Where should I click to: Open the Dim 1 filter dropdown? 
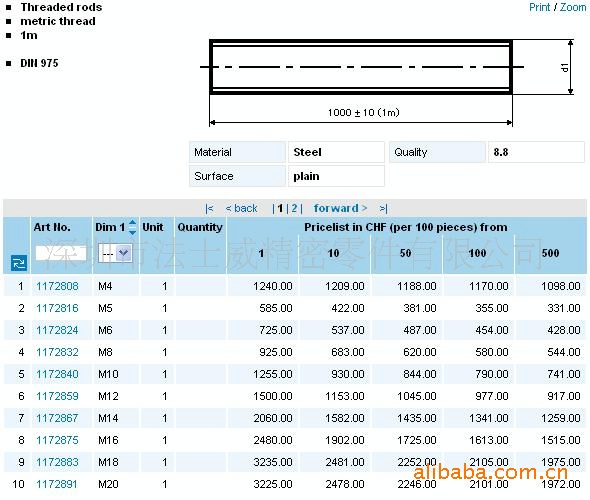tap(115, 253)
